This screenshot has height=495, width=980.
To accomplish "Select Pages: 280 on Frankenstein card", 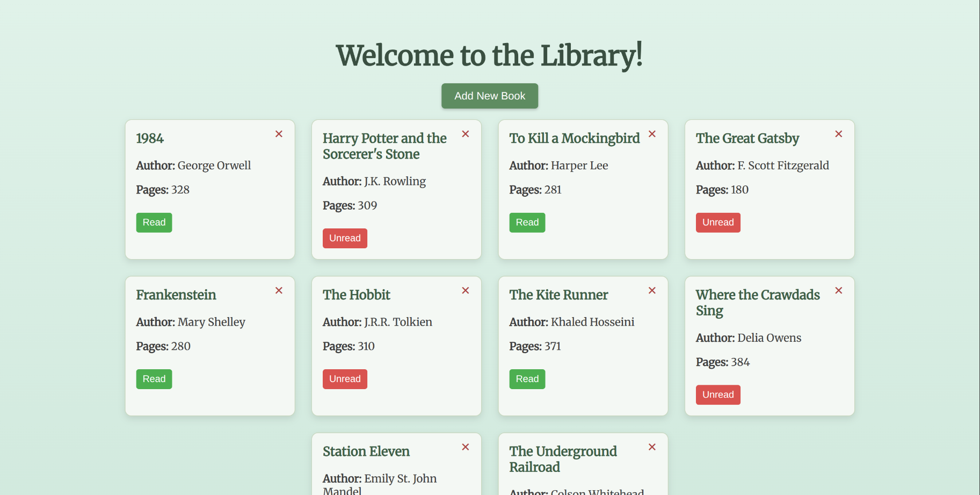I will coord(163,347).
